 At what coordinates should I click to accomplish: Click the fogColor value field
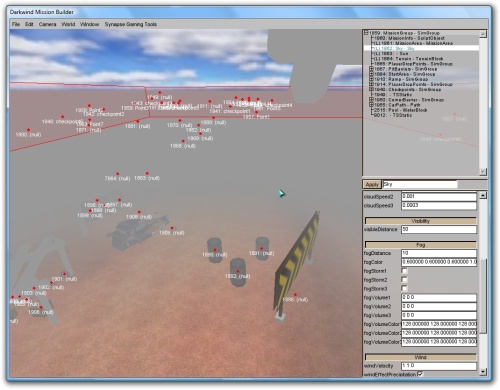coord(439,262)
